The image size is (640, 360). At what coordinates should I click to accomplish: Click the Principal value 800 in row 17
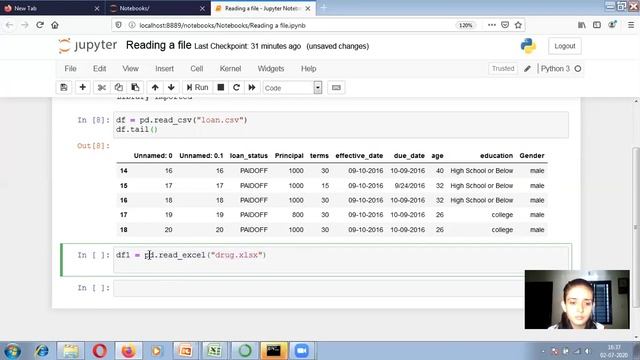(x=298, y=215)
